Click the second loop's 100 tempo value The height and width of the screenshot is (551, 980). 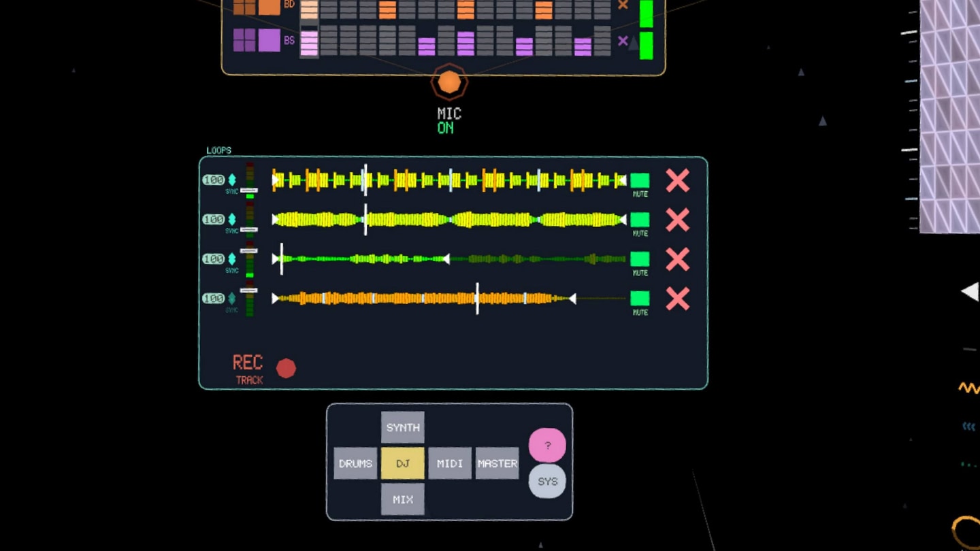point(214,220)
